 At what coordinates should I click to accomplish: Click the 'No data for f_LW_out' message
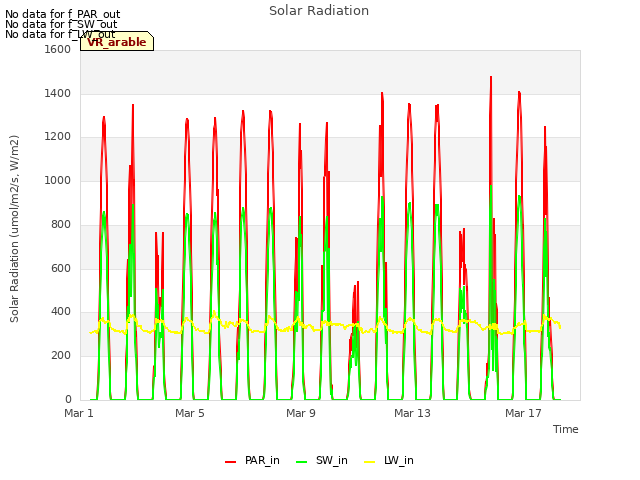pyautogui.click(x=60, y=34)
